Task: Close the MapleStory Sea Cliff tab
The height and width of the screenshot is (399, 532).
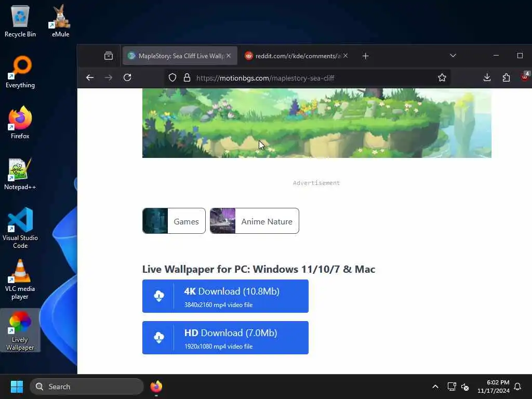Action: click(x=229, y=56)
